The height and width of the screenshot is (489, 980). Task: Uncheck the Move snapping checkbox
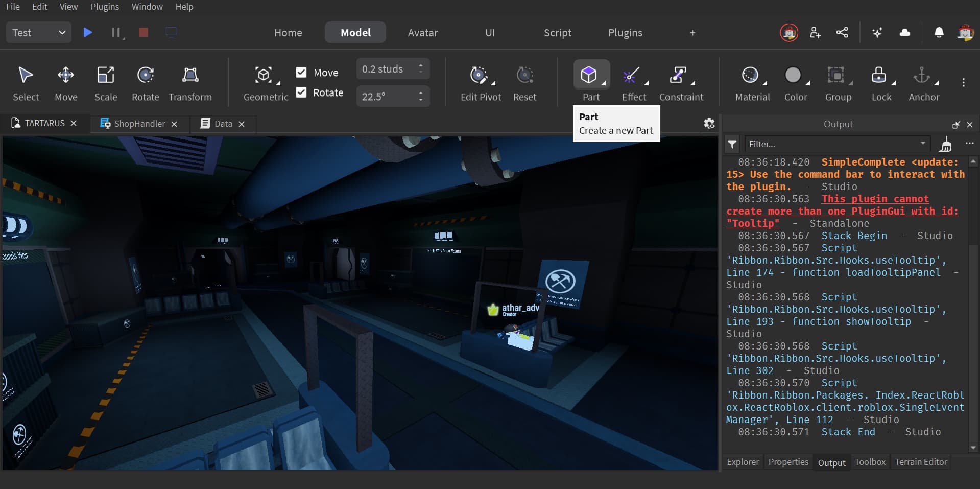pos(301,72)
